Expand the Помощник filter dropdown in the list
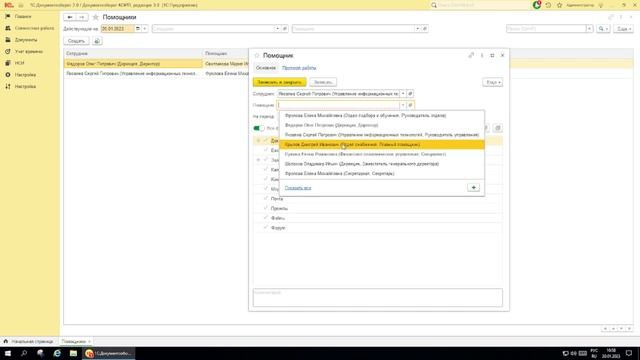640x360 pixels. click(417, 29)
